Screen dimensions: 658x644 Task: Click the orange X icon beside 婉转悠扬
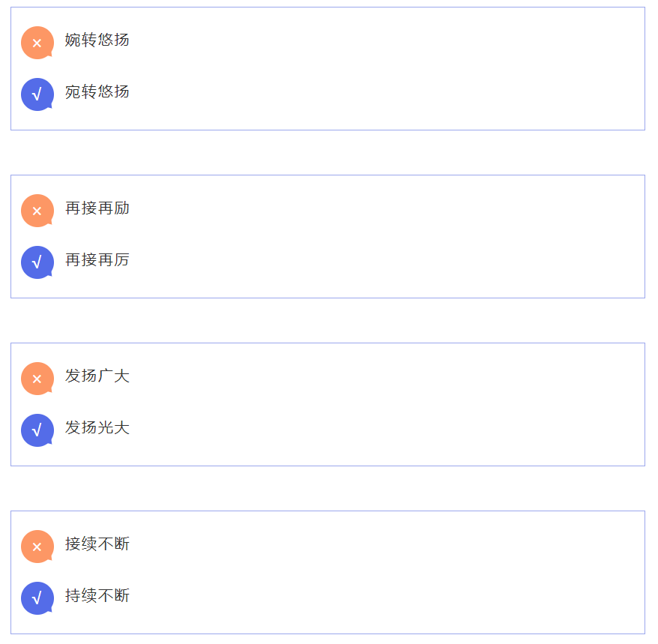point(37,43)
